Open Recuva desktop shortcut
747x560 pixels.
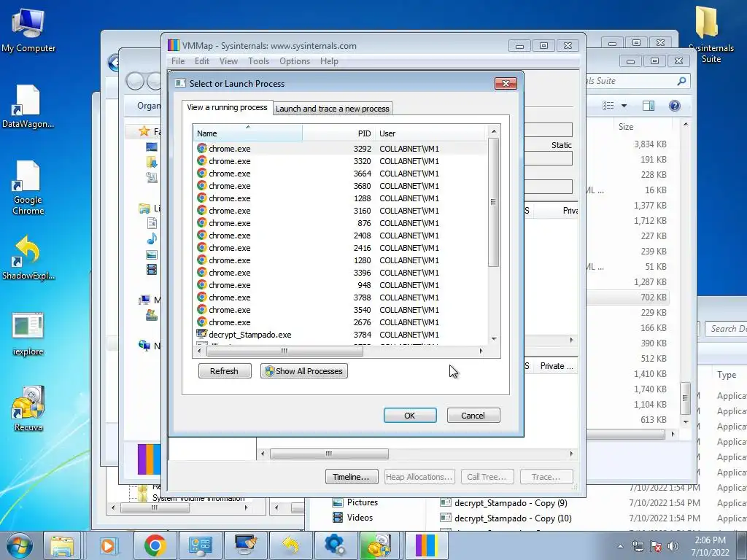[x=28, y=409]
